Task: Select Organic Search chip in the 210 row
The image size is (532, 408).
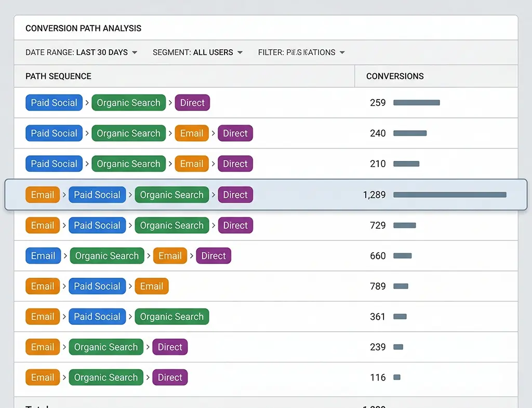Action: click(x=129, y=164)
